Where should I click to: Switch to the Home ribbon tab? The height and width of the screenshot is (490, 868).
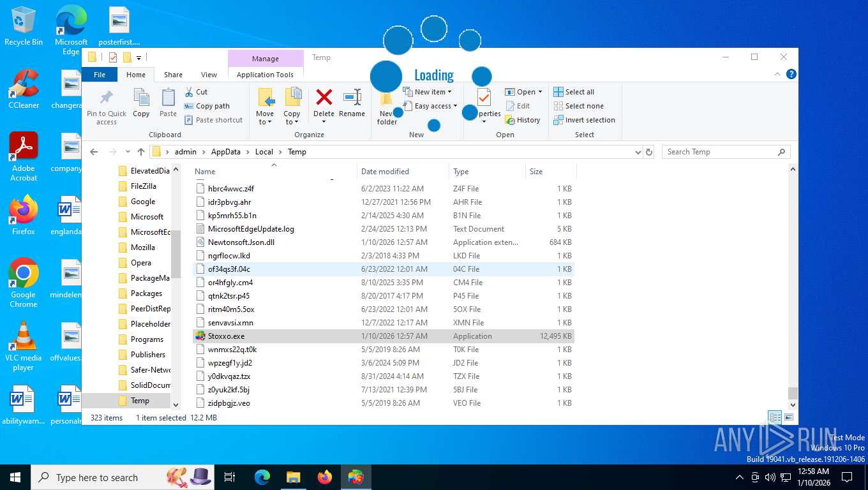[136, 75]
